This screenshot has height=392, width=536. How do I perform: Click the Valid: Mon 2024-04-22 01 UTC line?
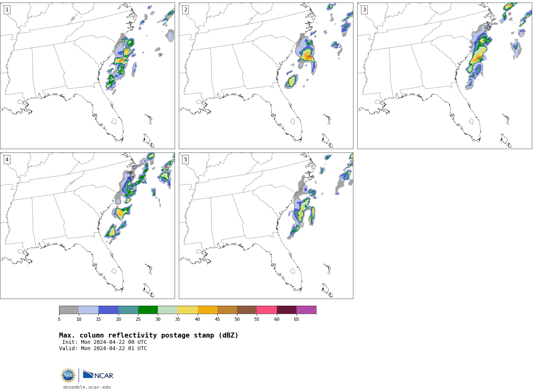[103, 348]
